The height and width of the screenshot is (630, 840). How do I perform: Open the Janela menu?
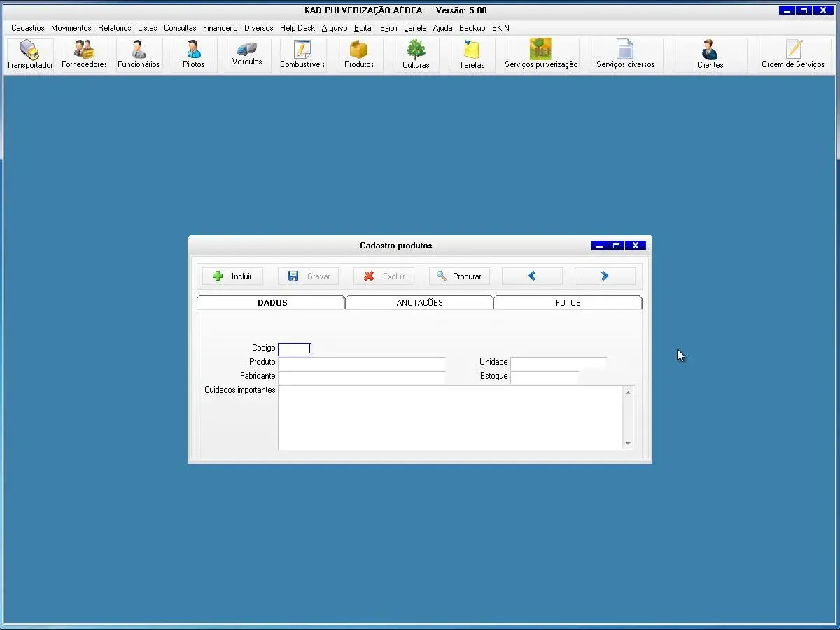416,28
